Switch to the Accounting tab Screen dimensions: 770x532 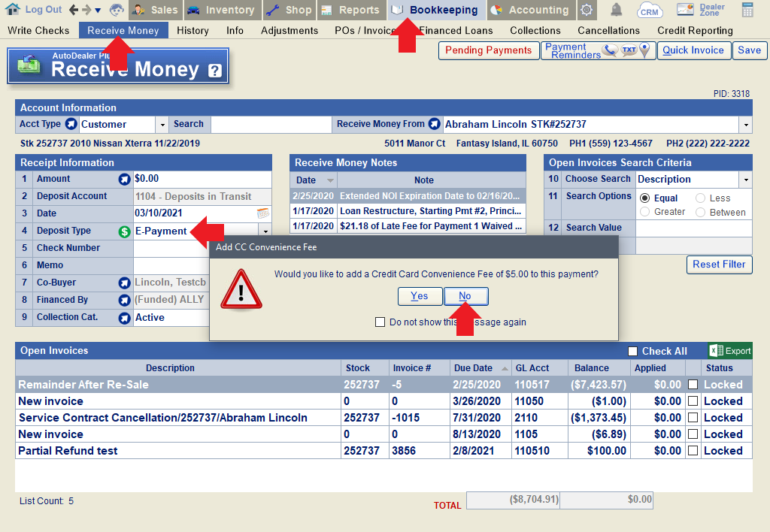[x=532, y=10]
